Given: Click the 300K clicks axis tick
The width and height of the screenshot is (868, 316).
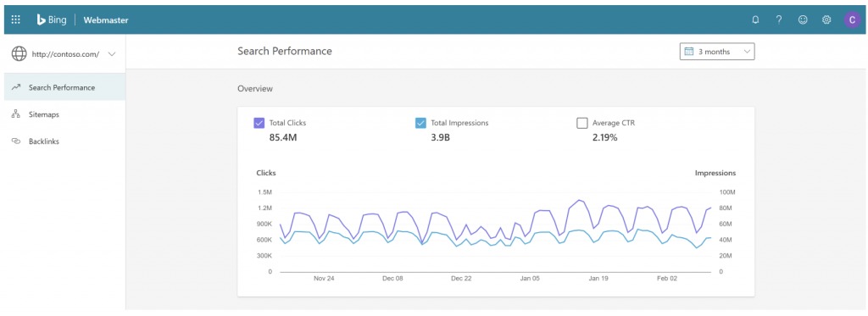Looking at the screenshot, I should click(x=264, y=256).
